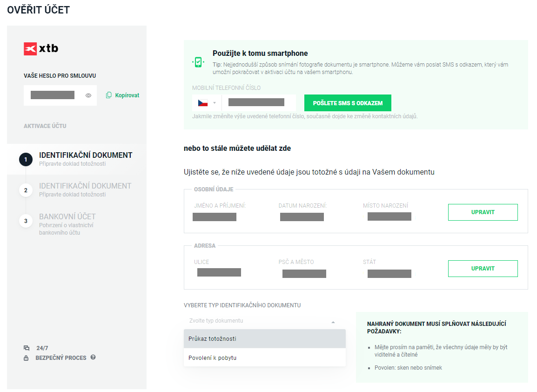Click UPRAVIT in Osobní údaje section
Image resolution: width=537 pixels, height=392 pixels.
(483, 212)
